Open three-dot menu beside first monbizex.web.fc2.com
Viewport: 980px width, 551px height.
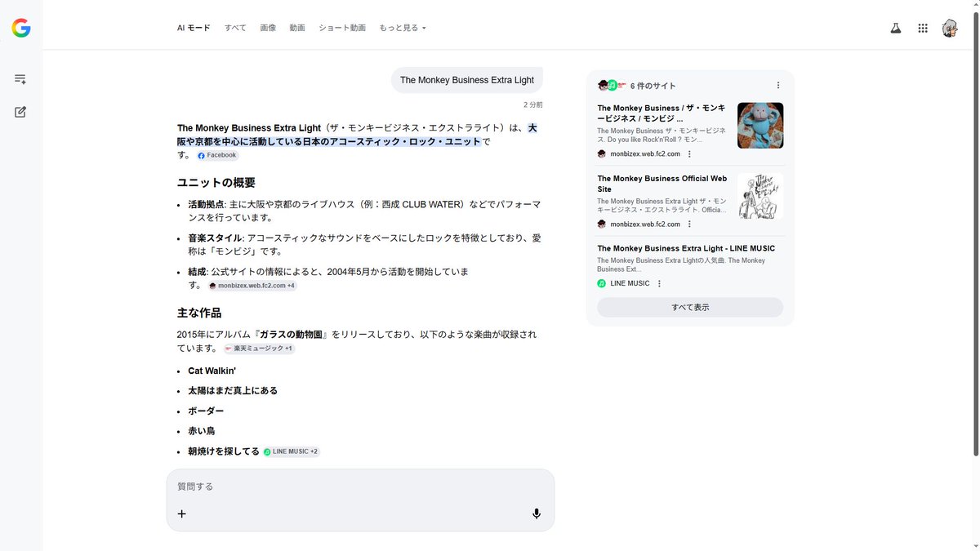click(x=689, y=153)
